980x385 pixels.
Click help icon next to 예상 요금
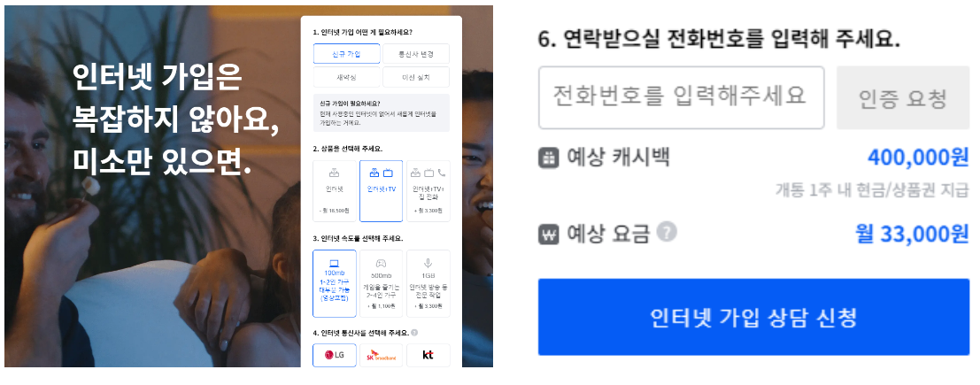pyautogui.click(x=667, y=233)
